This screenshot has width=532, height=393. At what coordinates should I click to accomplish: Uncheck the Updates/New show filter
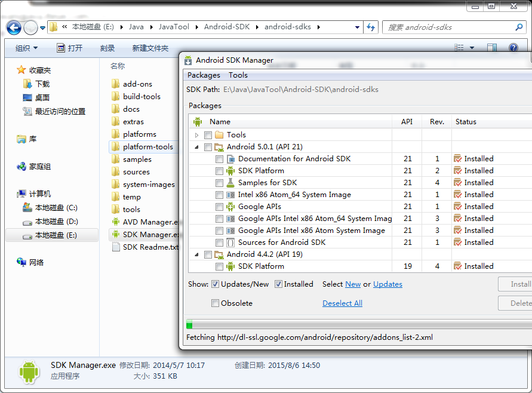click(215, 284)
